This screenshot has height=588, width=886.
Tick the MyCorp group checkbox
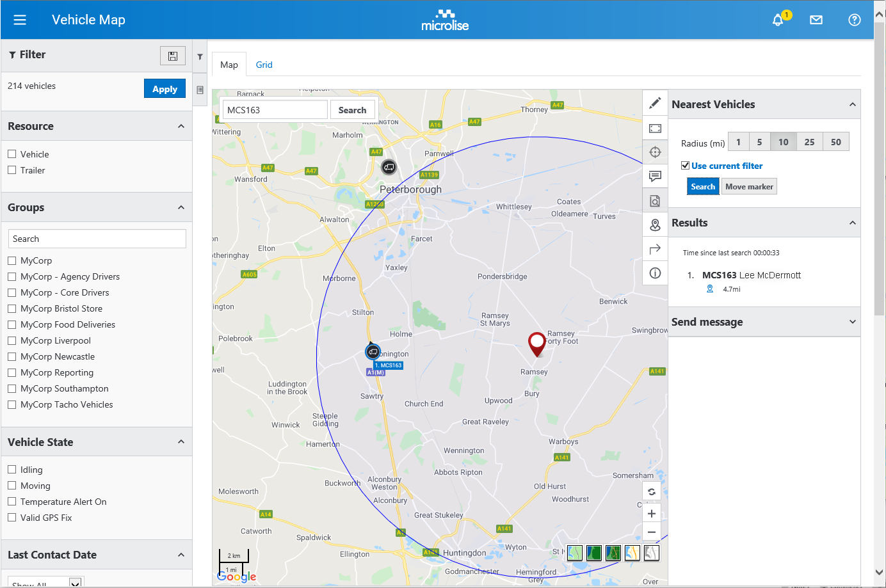coord(12,260)
